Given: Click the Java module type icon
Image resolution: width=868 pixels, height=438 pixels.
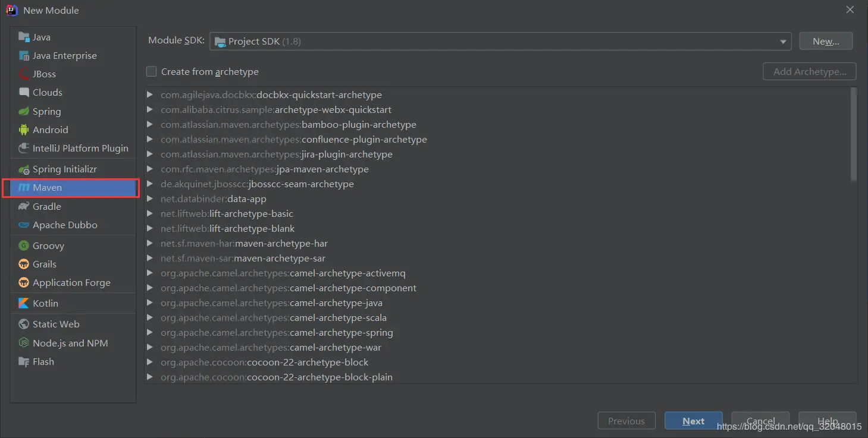Looking at the screenshot, I should [24, 37].
